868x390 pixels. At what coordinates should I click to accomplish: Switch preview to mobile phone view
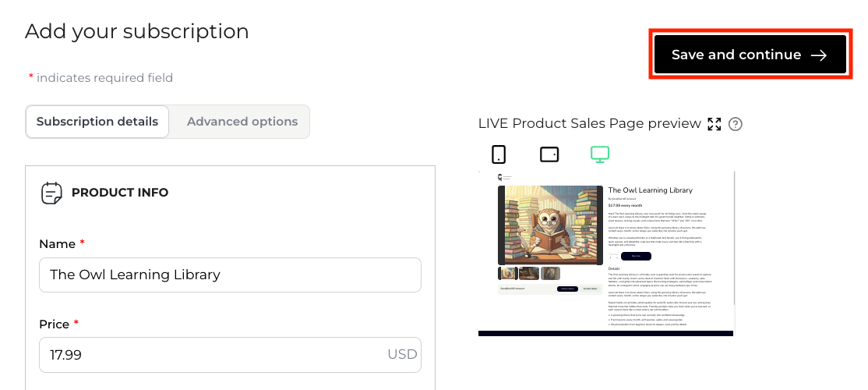(x=499, y=154)
